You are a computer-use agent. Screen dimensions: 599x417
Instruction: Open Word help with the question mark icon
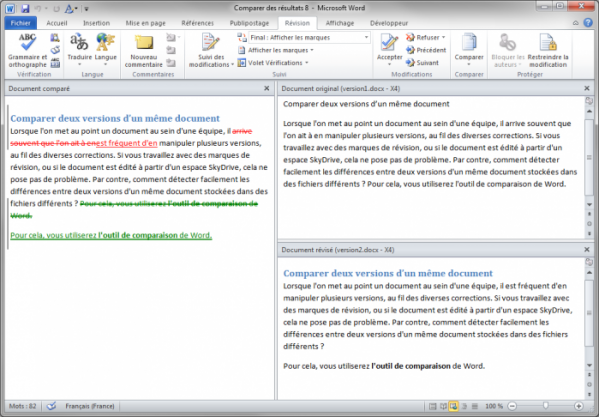(588, 23)
